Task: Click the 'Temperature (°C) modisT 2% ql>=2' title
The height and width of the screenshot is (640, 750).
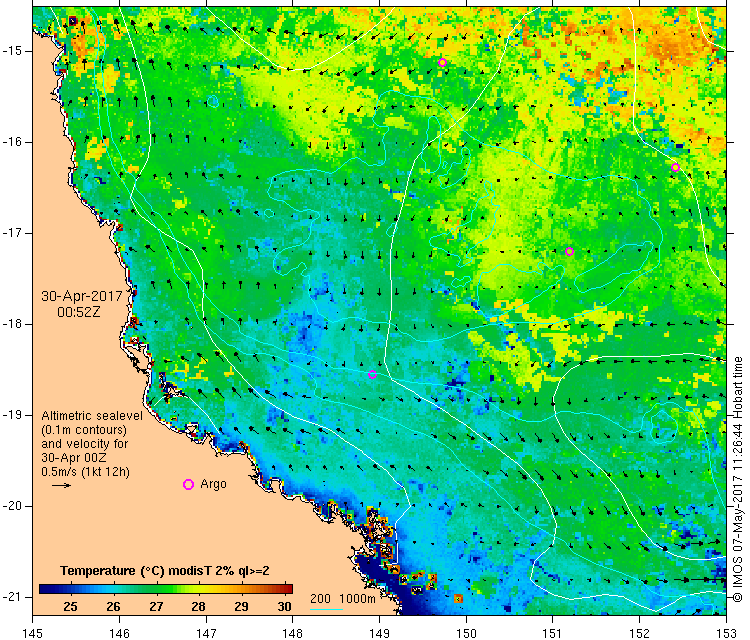Action: coord(165,571)
